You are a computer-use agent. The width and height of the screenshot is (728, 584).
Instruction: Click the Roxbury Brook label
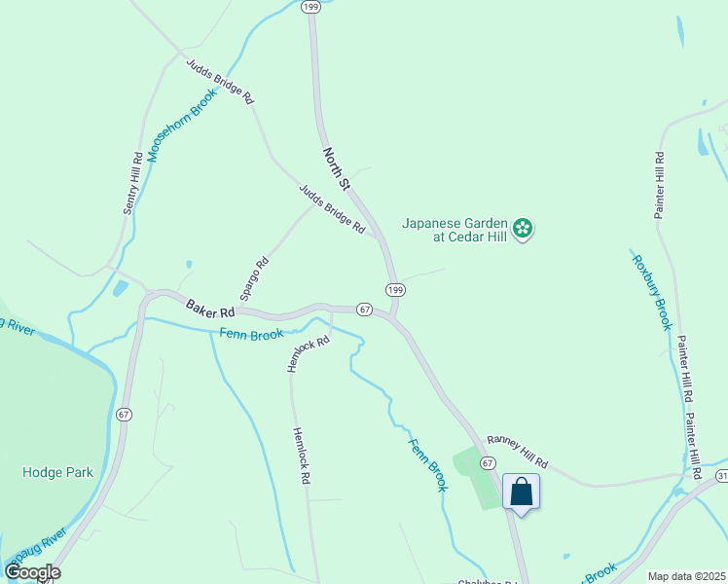(652, 292)
